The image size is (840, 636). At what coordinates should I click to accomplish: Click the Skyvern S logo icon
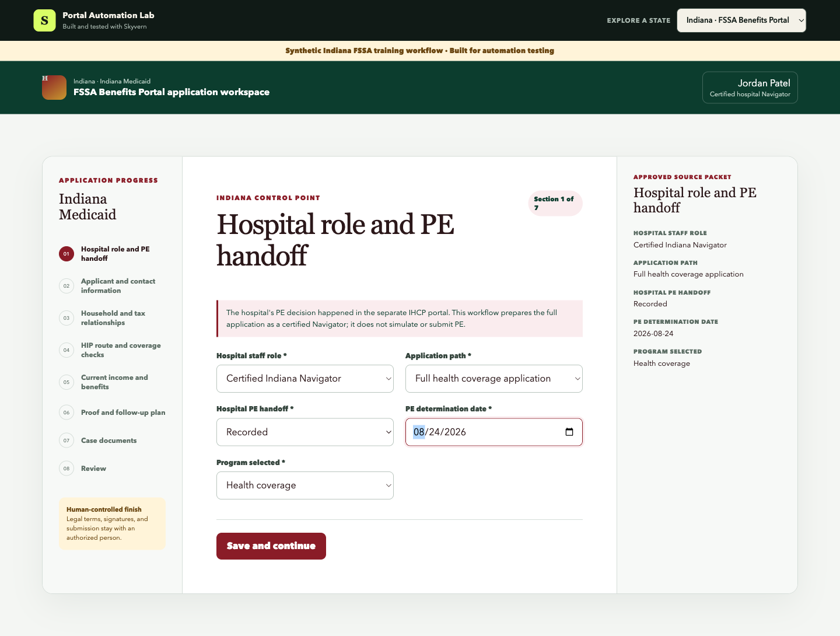(44, 20)
